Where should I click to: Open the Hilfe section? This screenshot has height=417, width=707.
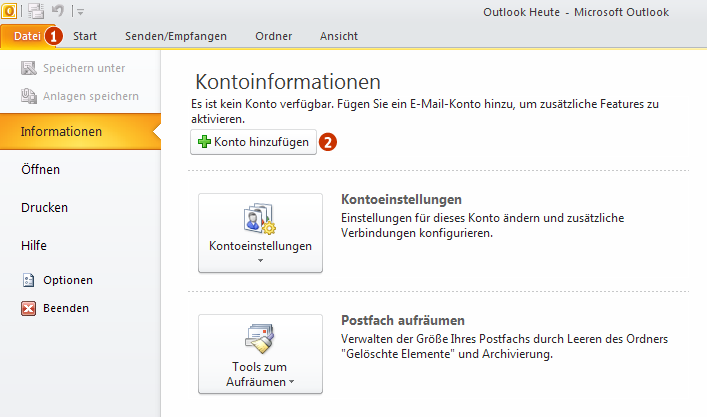34,245
